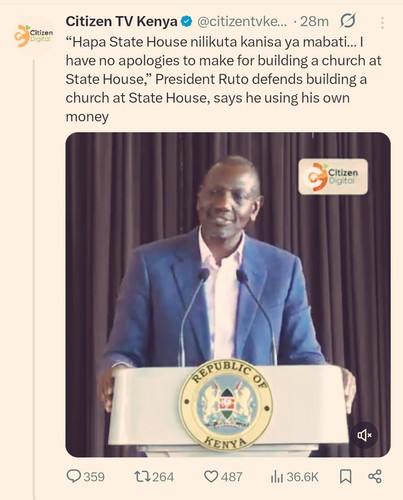
Task: Play the President Ruto video
Action: click(x=228, y=295)
